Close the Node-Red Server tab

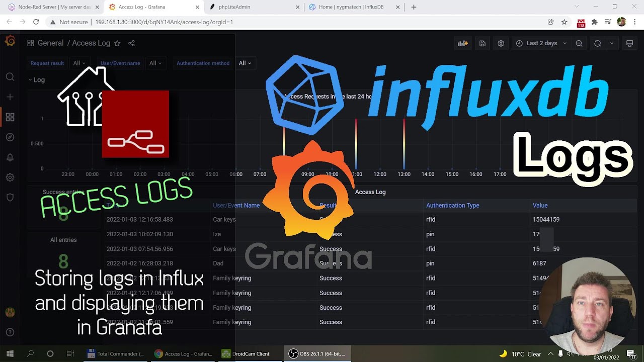click(97, 7)
